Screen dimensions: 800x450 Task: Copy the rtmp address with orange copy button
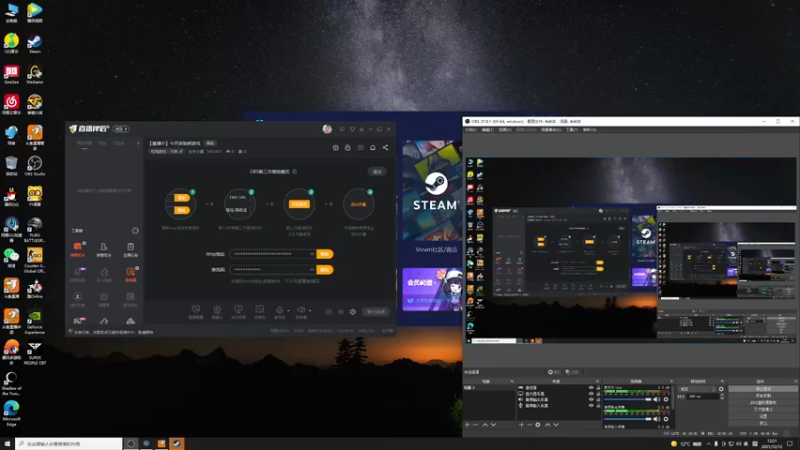(325, 254)
